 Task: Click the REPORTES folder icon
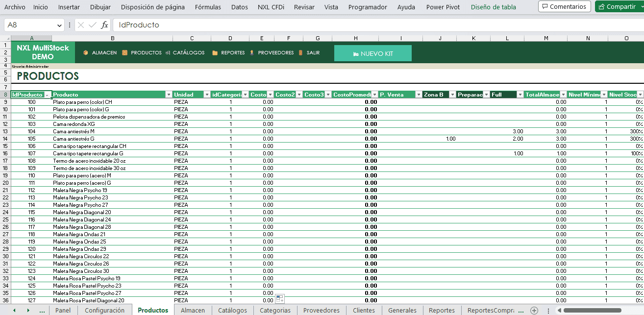[215, 53]
